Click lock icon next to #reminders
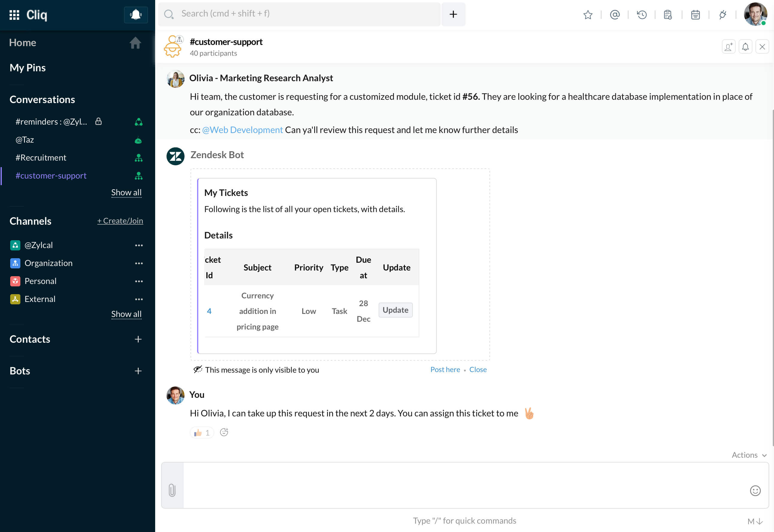 point(98,121)
